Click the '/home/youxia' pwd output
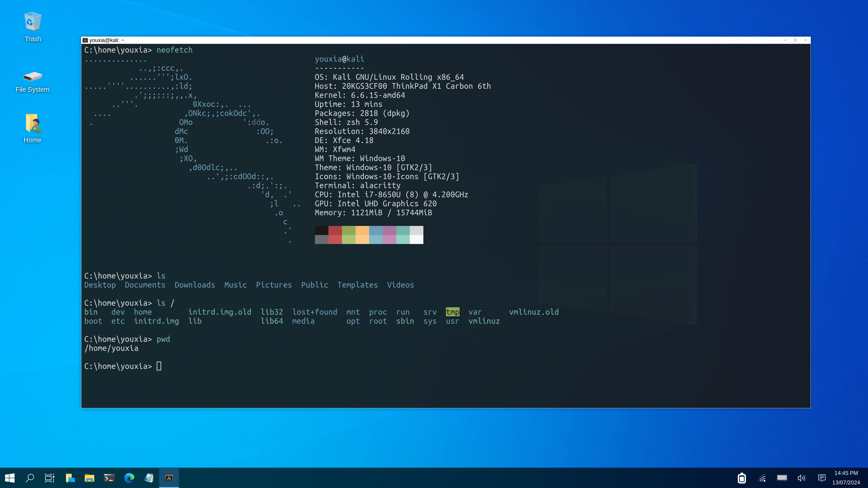Viewport: 868px width, 488px height. (111, 348)
